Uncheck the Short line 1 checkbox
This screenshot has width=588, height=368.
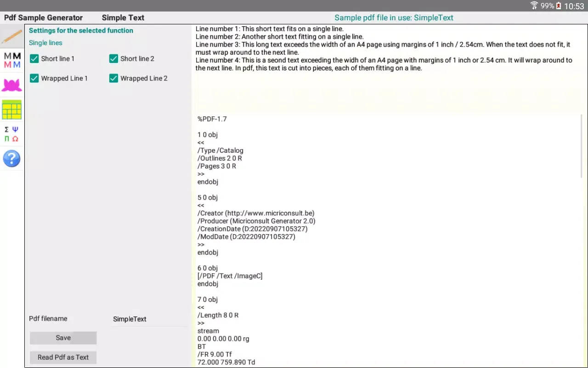click(x=34, y=58)
